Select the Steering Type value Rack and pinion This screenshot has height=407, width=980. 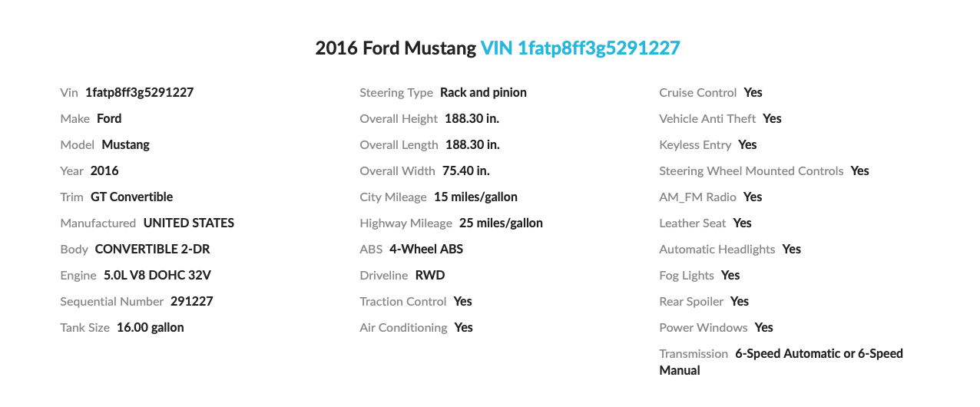(x=483, y=92)
